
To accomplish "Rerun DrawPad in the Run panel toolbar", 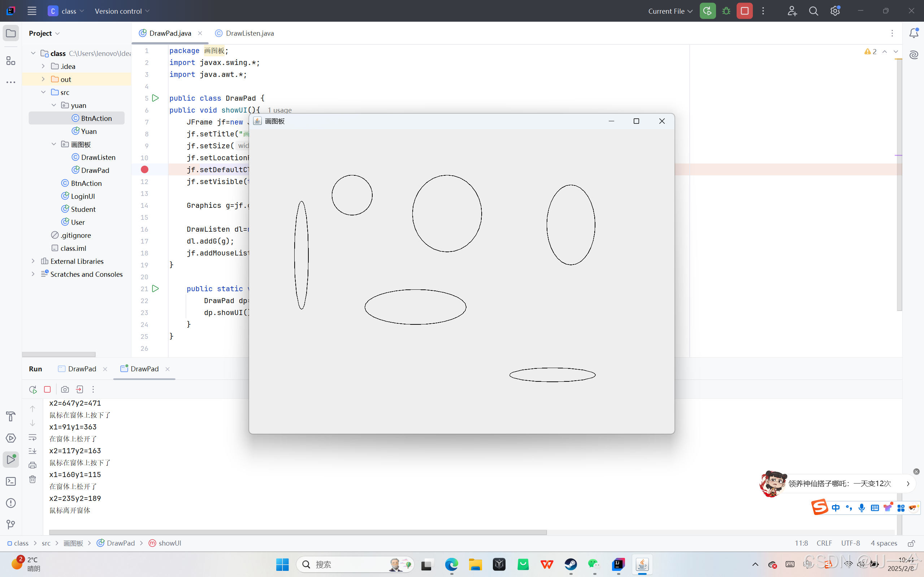I will 33,389.
